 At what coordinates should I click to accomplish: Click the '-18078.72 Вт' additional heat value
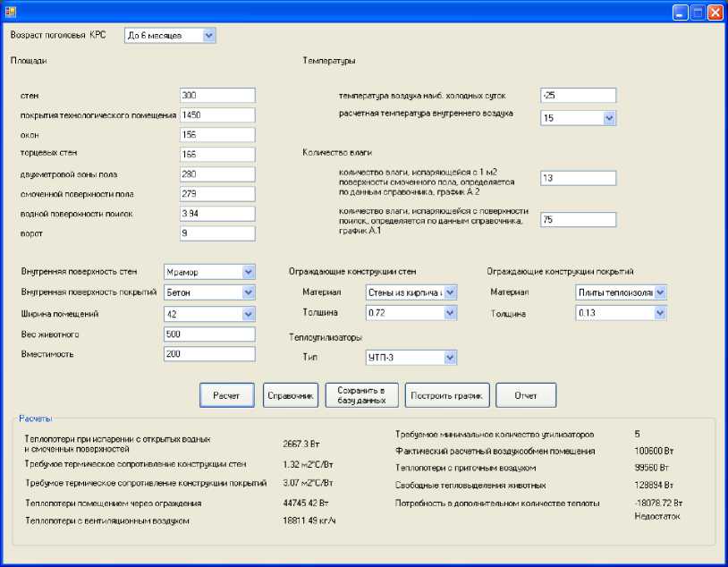[x=658, y=503]
